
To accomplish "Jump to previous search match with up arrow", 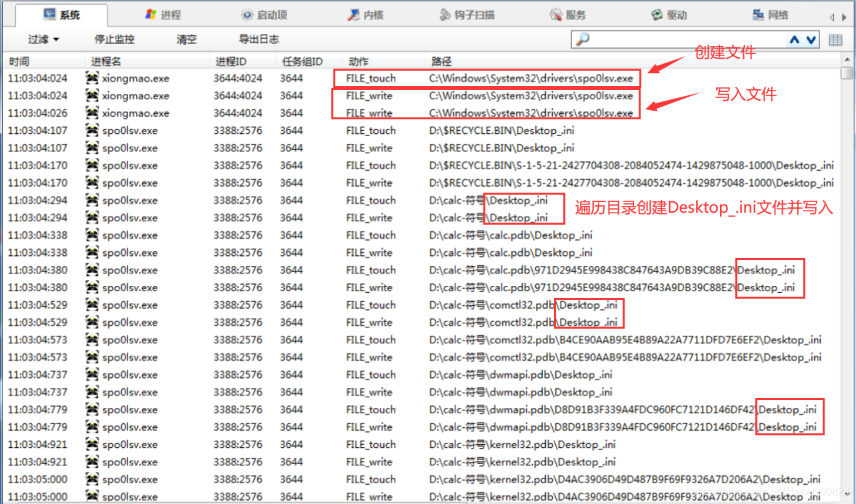I will point(794,40).
